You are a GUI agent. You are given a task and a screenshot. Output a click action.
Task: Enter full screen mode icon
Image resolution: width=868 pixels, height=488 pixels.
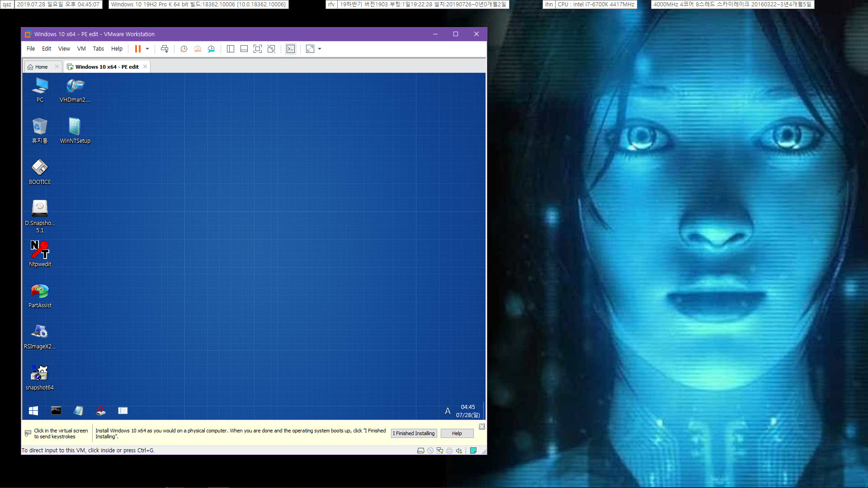258,49
